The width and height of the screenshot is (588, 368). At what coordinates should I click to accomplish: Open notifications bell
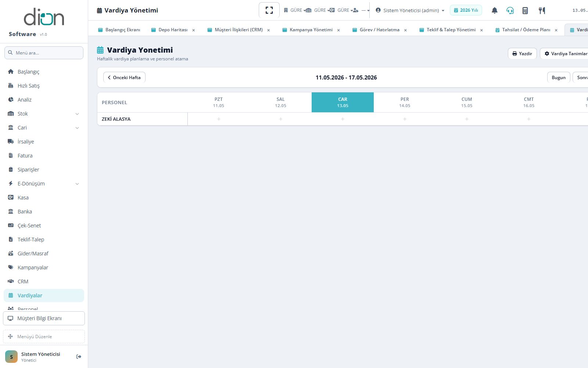coord(495,10)
